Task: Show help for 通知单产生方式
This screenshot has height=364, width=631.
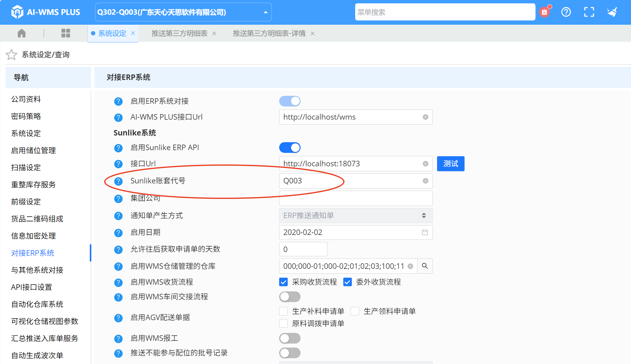Action: (x=118, y=216)
